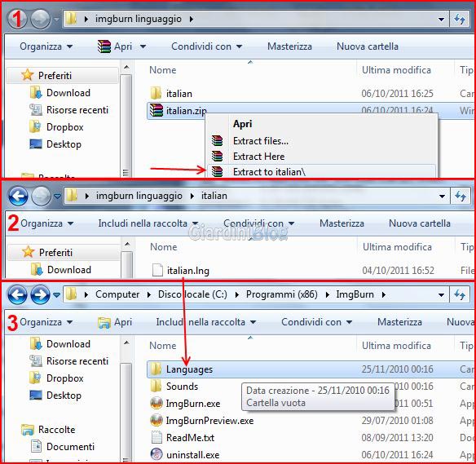Open Apri dropdown arrow in first window toolbar
Viewport: 476px width, 464px height.
tap(143, 46)
